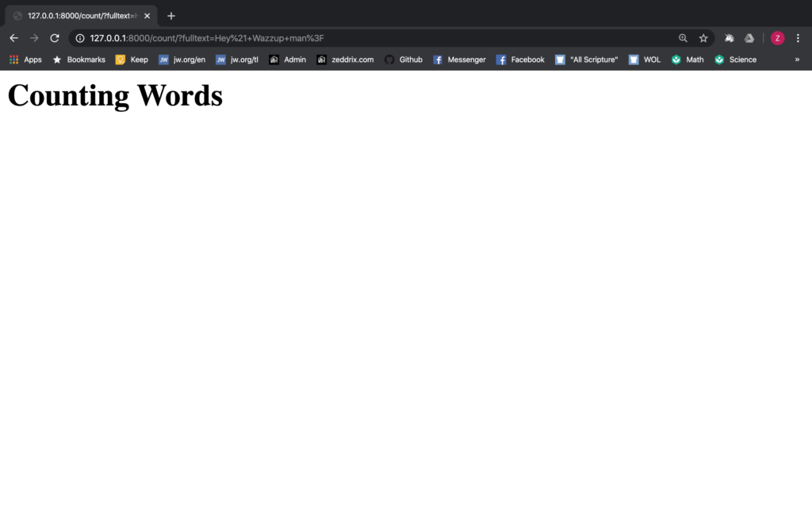This screenshot has width=812, height=508.
Task: Open the Science bookmark
Action: (735, 60)
